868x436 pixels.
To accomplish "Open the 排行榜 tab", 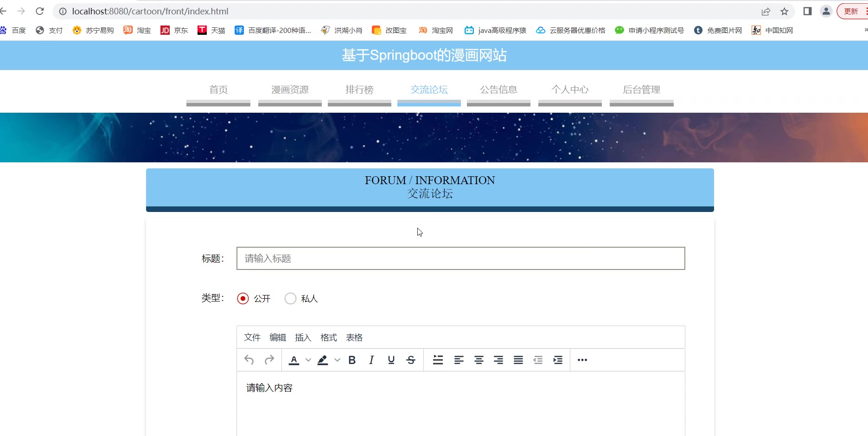I will point(359,90).
